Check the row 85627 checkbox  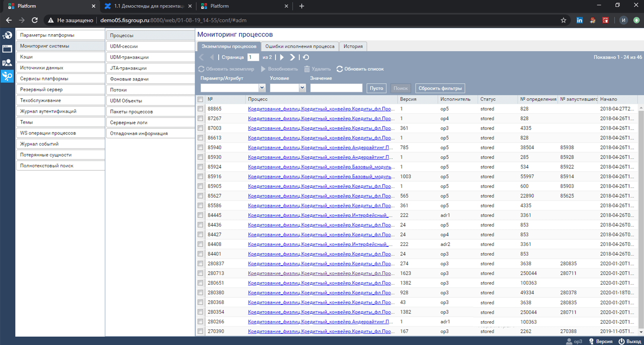[x=200, y=196]
